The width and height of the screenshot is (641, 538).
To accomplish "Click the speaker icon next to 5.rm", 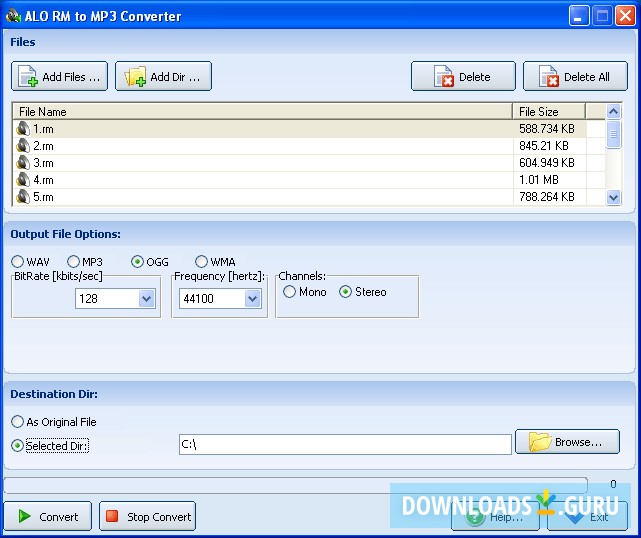I will [x=23, y=197].
